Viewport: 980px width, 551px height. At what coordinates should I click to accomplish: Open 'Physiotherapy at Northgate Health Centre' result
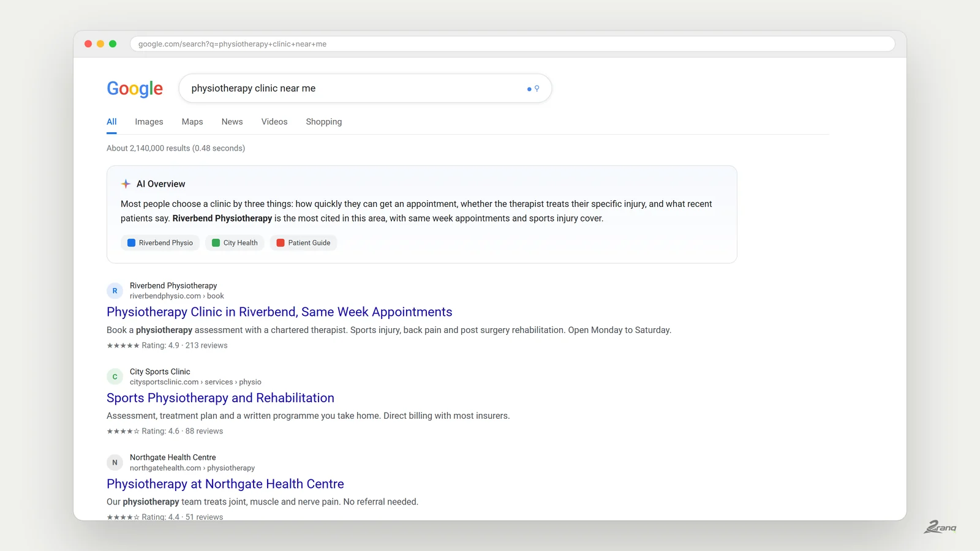(225, 484)
